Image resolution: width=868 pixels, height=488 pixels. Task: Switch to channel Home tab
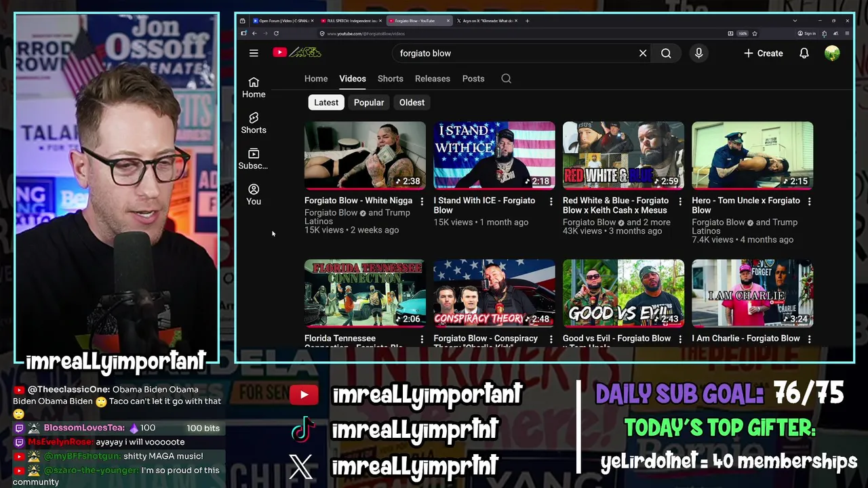tap(316, 79)
